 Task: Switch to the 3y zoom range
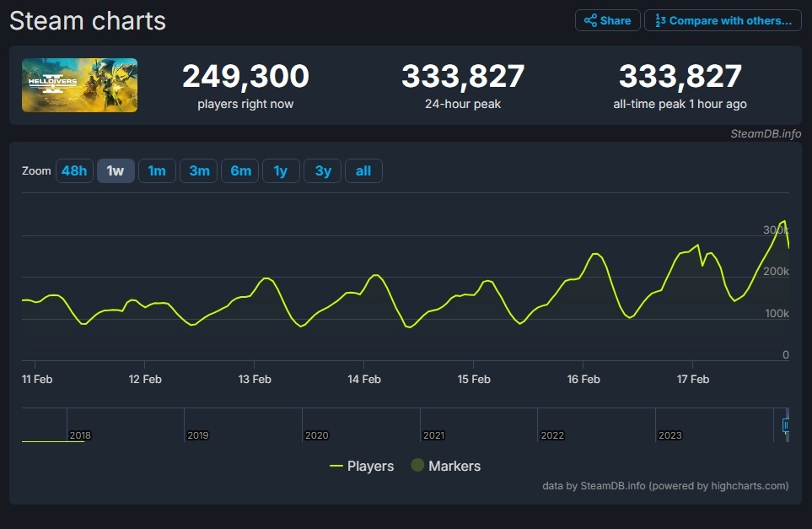[x=321, y=170]
